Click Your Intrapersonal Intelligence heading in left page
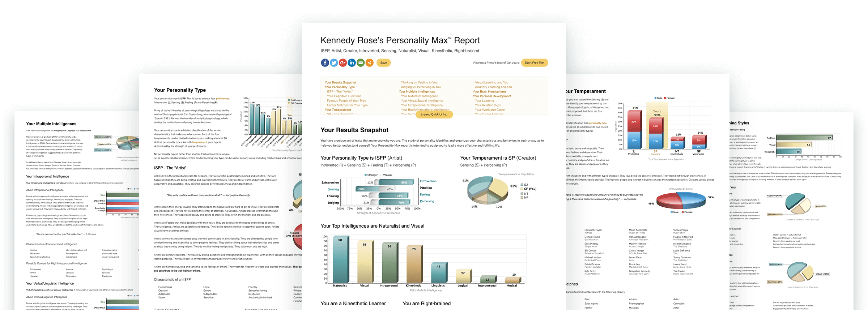 tap(47, 177)
